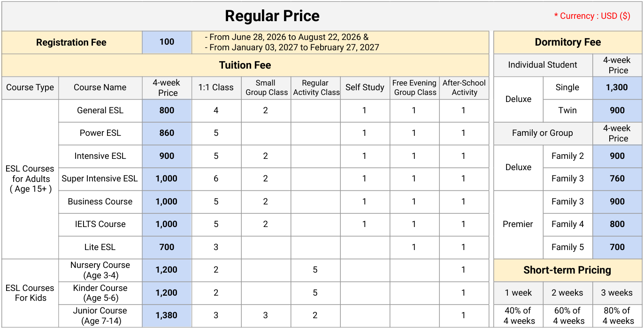Select the ESL Courses for Adults cell
644x329 pixels.
(x=30, y=179)
